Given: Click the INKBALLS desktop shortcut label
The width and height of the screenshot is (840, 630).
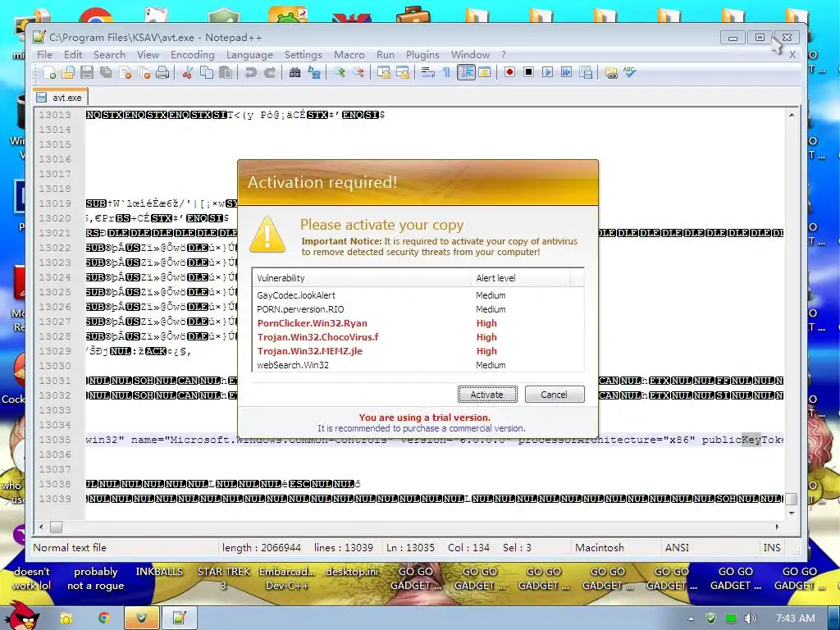Looking at the screenshot, I should click(x=159, y=572).
